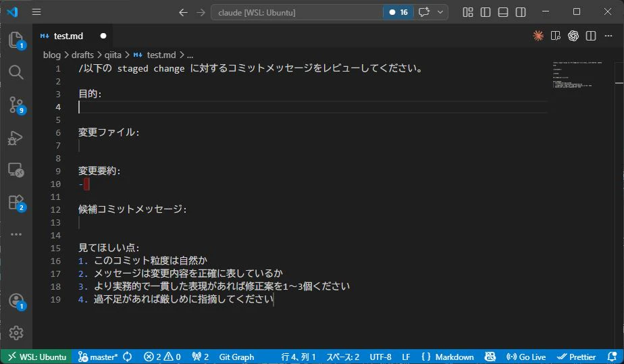Open Source Control view with 9 changes
This screenshot has height=364, width=624.
(x=16, y=105)
